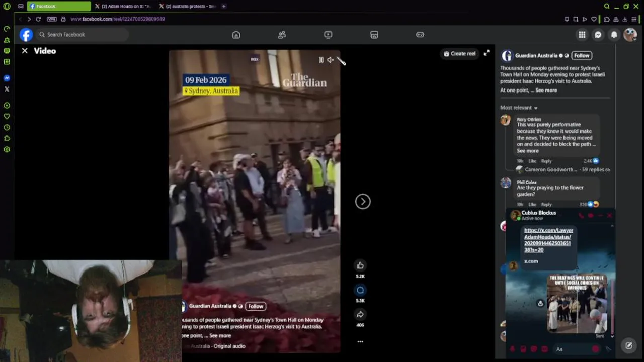Start a voice call with Cubius Blockus
Image resolution: width=644 pixels, height=362 pixels.
tap(581, 216)
